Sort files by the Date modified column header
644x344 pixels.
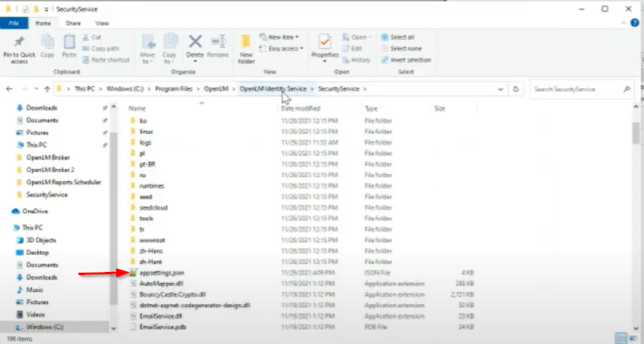pyautogui.click(x=301, y=107)
